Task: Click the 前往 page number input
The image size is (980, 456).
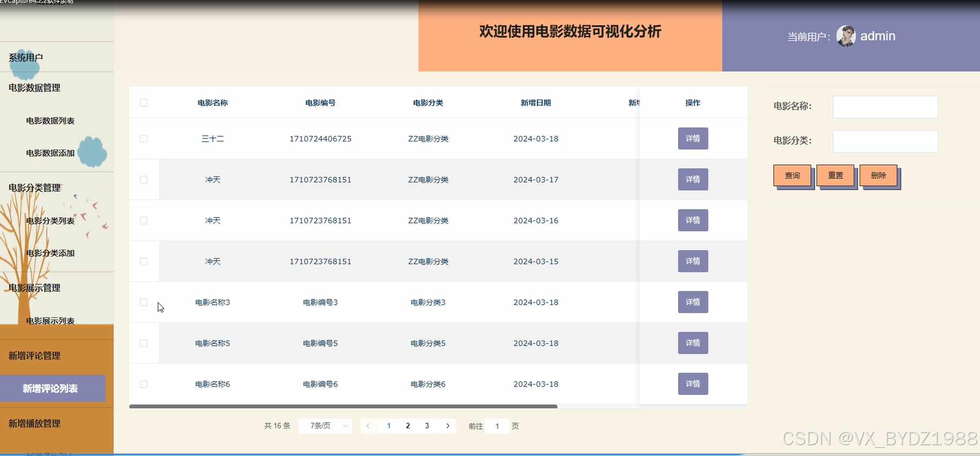Action: (x=497, y=426)
